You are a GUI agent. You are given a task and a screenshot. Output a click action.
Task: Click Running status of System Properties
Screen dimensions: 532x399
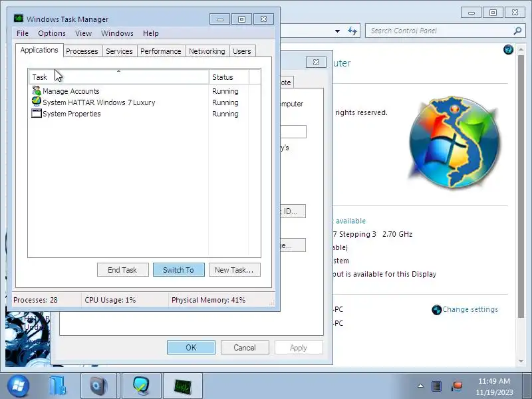click(x=225, y=114)
